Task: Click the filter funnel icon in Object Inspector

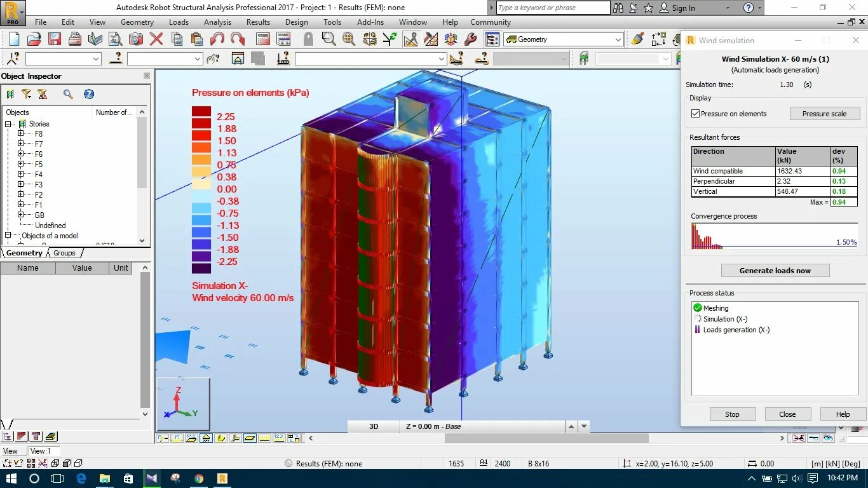Action: (26, 94)
